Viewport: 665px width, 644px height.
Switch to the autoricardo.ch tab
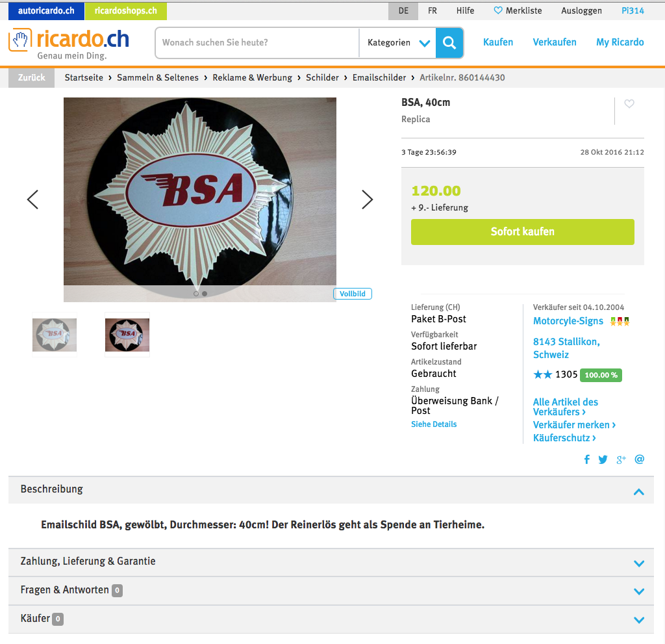click(46, 11)
